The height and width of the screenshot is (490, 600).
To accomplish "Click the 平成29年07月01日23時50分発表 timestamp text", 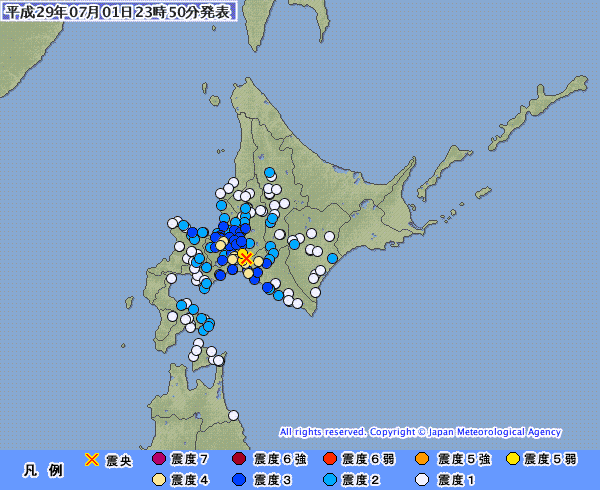I will click(x=119, y=11).
